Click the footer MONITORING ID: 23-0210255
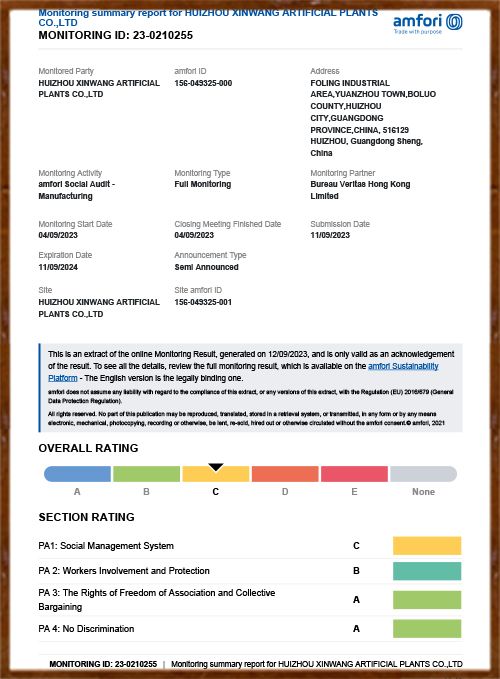Screen dimensions: 500x679 pyautogui.click(x=103, y=664)
